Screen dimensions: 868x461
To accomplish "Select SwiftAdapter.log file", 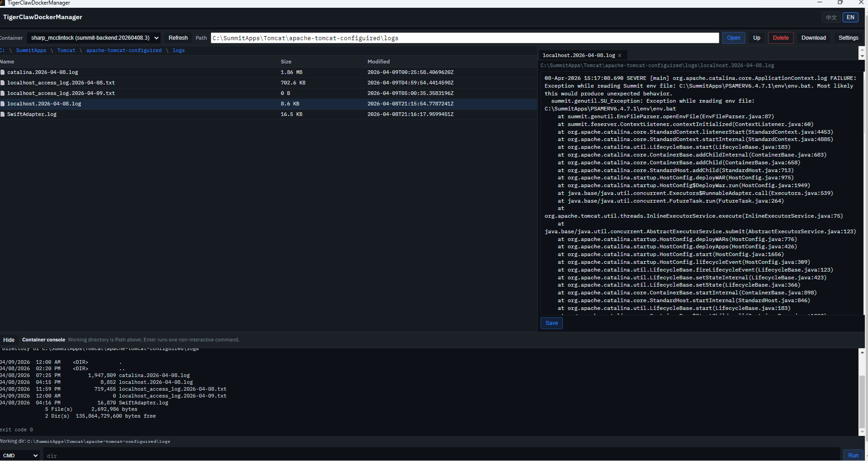I will coord(269,114).
